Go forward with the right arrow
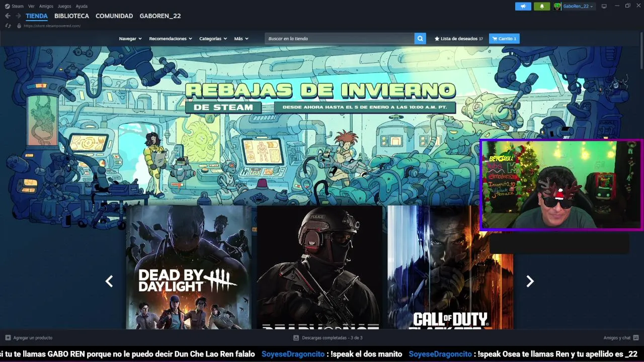This screenshot has width=644, height=362. [x=18, y=16]
